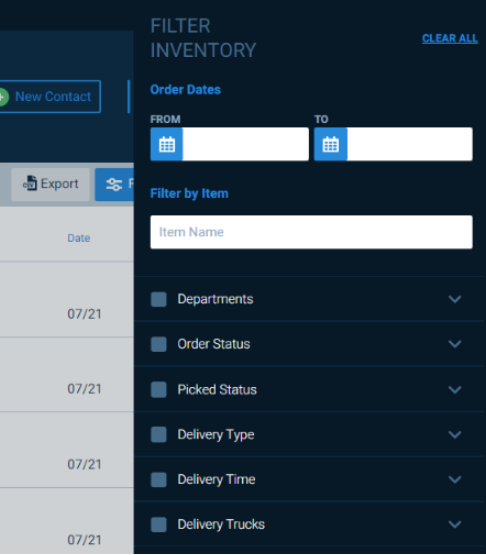The width and height of the screenshot is (486, 555).
Task: Click the CLEAR ALL link
Action: click(450, 38)
